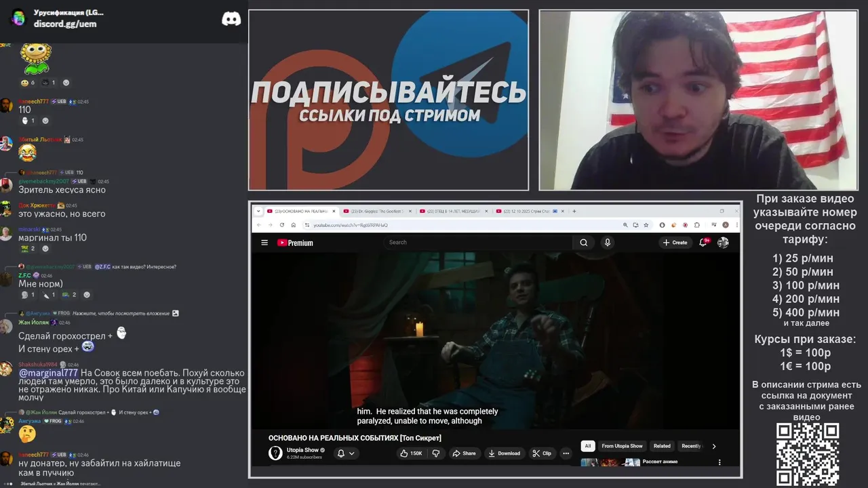Click the Share button
This screenshot has width=868, height=488.
click(x=464, y=453)
